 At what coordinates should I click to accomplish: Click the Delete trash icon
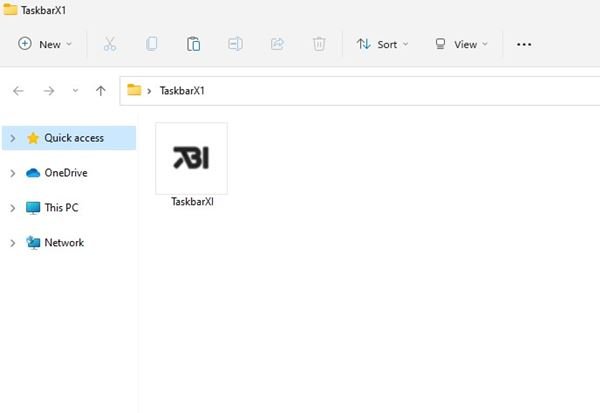[x=319, y=44]
